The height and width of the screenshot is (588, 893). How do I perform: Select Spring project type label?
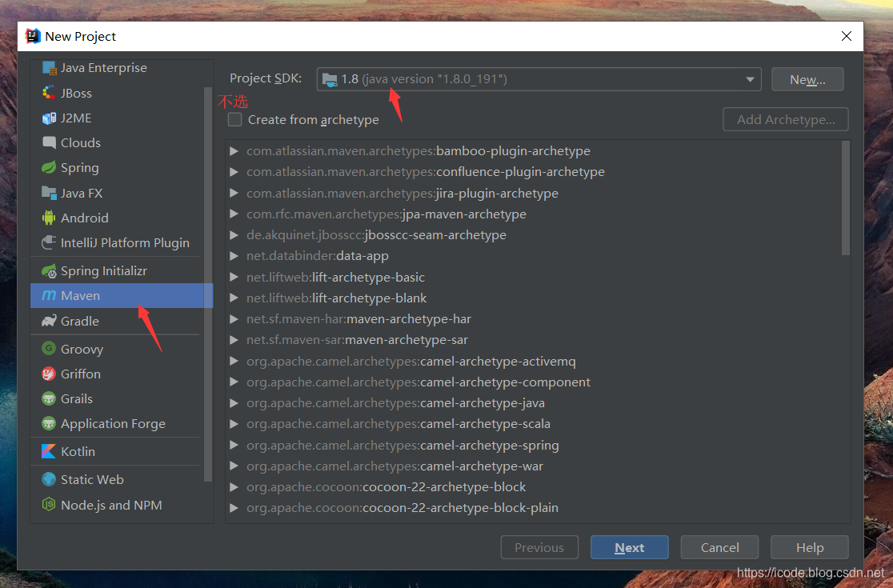click(x=80, y=168)
